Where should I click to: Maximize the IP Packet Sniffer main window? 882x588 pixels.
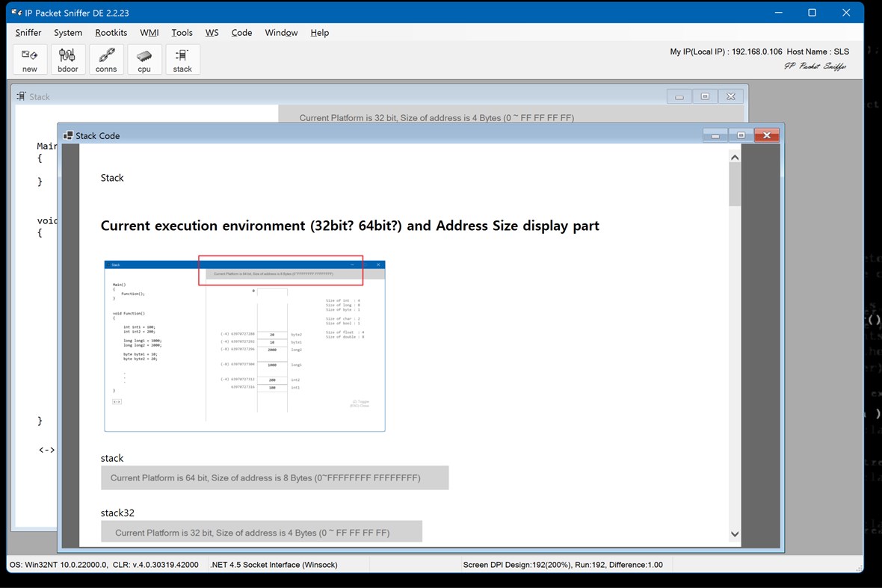point(812,13)
